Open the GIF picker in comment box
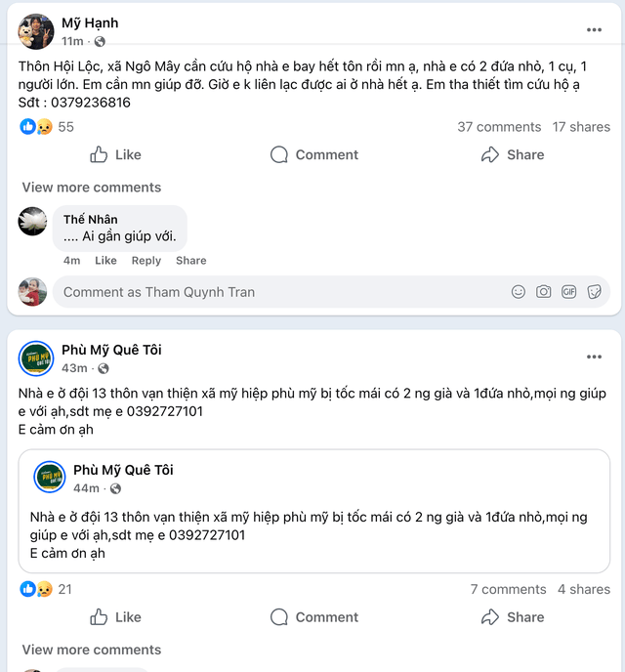This screenshot has height=672, width=625. tap(568, 292)
